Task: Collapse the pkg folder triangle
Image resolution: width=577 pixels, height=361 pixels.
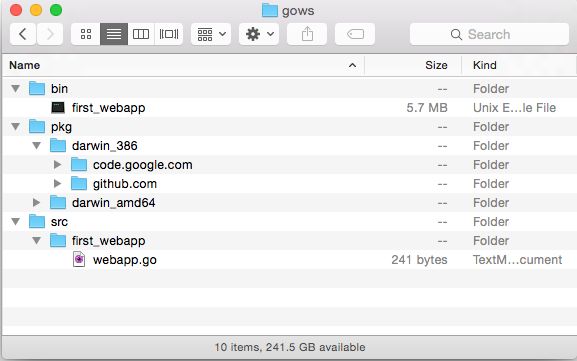Action: [x=15, y=127]
